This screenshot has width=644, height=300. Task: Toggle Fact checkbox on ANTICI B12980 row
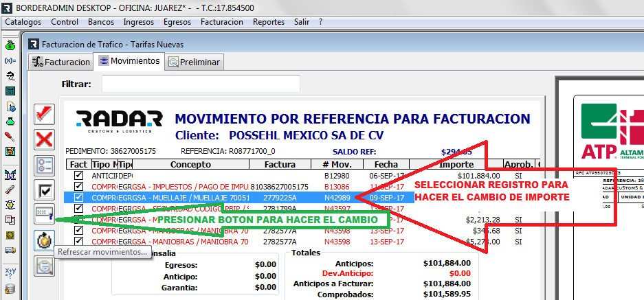(78, 175)
